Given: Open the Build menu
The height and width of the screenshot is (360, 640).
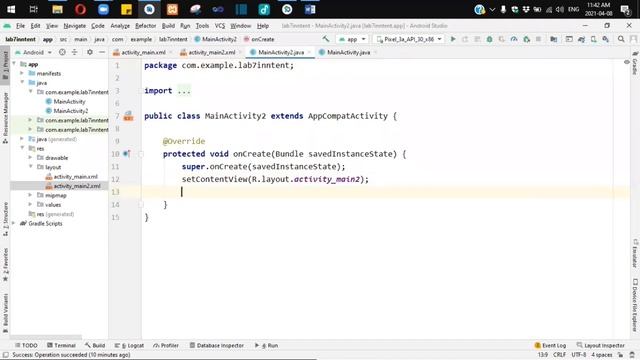Looking at the screenshot, I should pos(168,26).
